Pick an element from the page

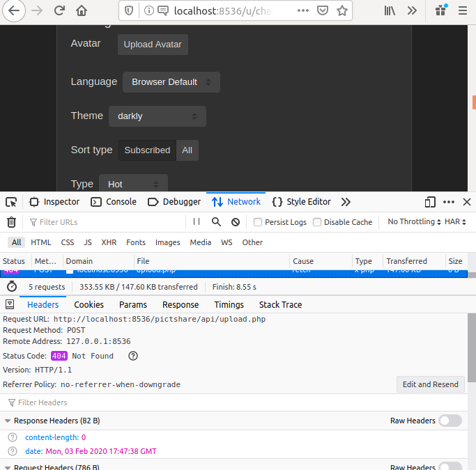pyautogui.click(x=11, y=202)
